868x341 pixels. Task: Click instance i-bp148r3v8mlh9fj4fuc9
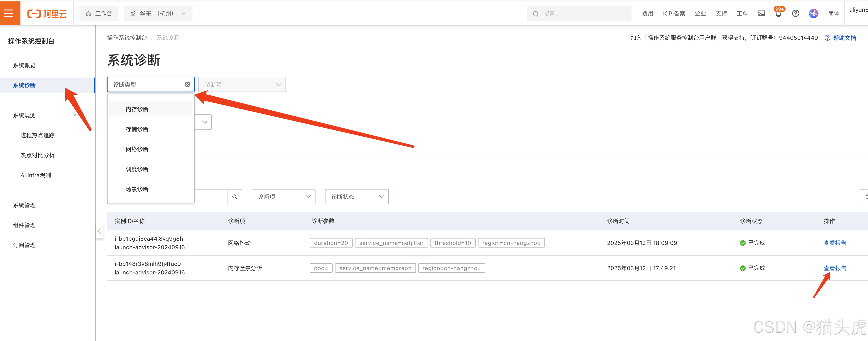pyautogui.click(x=148, y=264)
